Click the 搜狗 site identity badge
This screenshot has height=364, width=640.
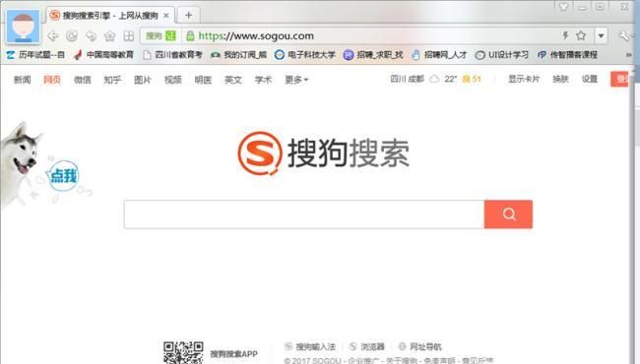[x=160, y=35]
